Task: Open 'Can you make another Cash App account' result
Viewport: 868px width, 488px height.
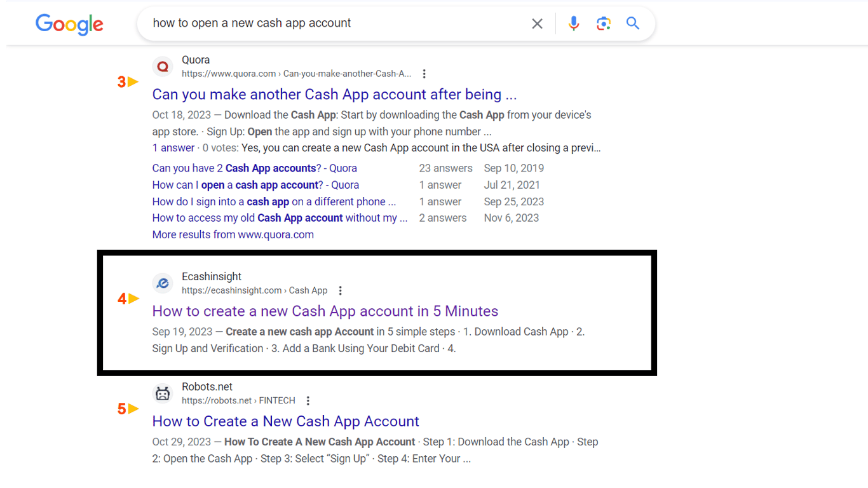Action: pyautogui.click(x=334, y=95)
